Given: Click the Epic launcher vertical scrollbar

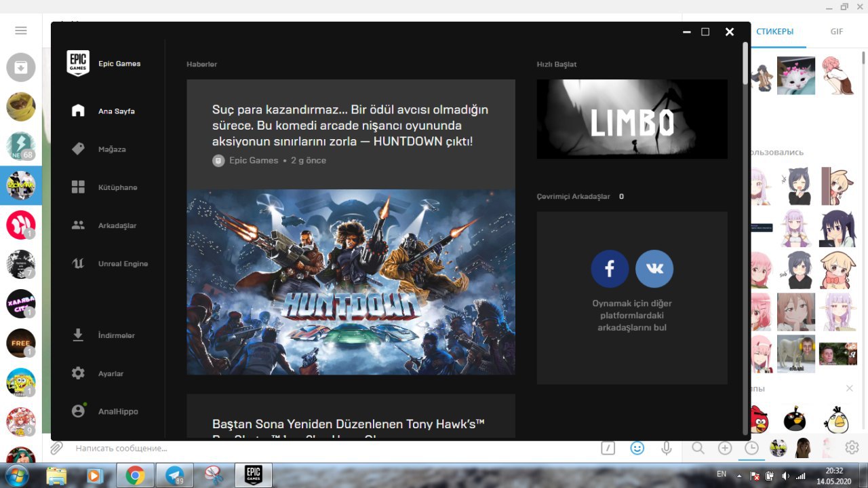Looking at the screenshot, I should (745, 63).
